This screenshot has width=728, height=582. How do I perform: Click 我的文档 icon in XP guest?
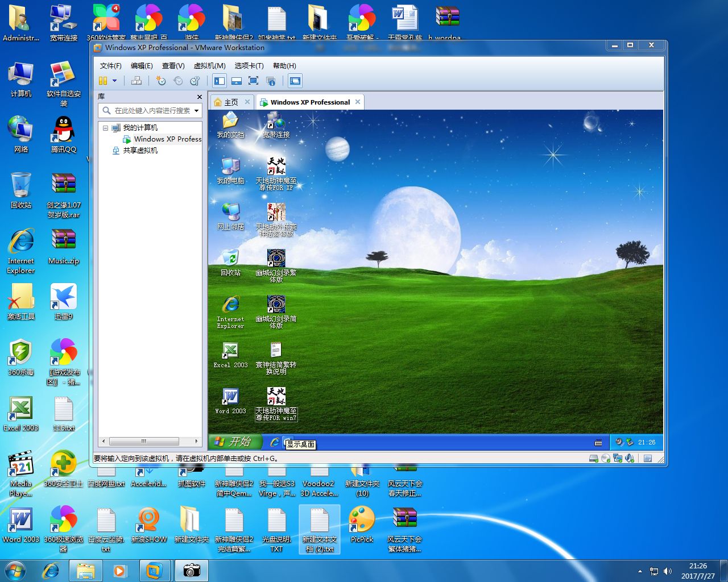(x=230, y=125)
